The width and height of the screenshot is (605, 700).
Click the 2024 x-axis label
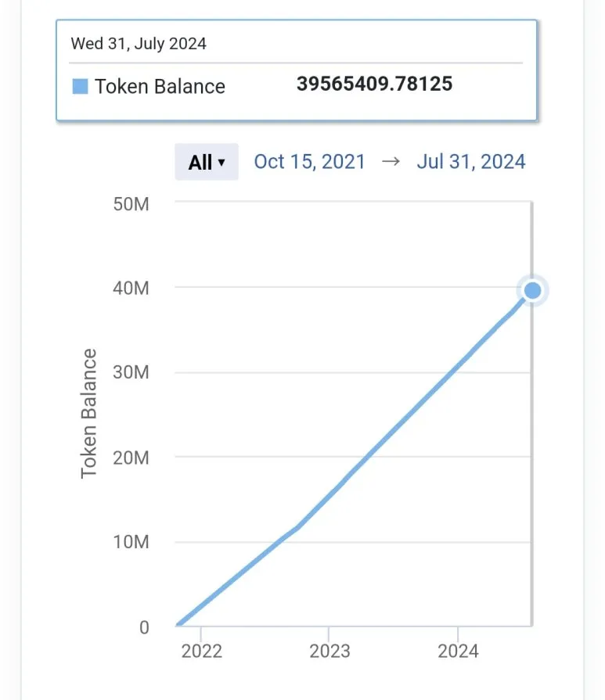457,652
